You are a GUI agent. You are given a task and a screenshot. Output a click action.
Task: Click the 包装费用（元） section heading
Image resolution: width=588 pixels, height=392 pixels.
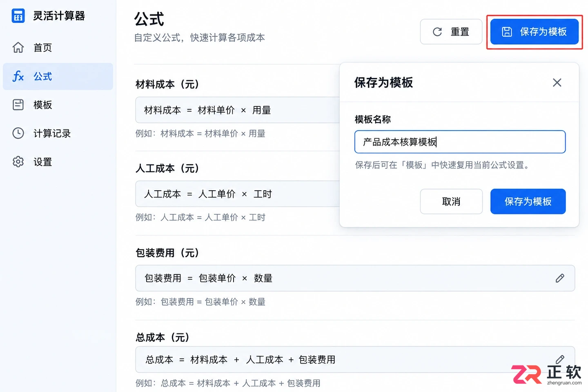point(167,253)
